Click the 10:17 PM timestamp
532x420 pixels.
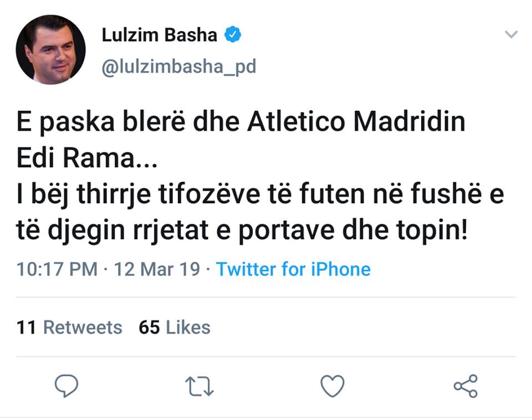click(57, 269)
